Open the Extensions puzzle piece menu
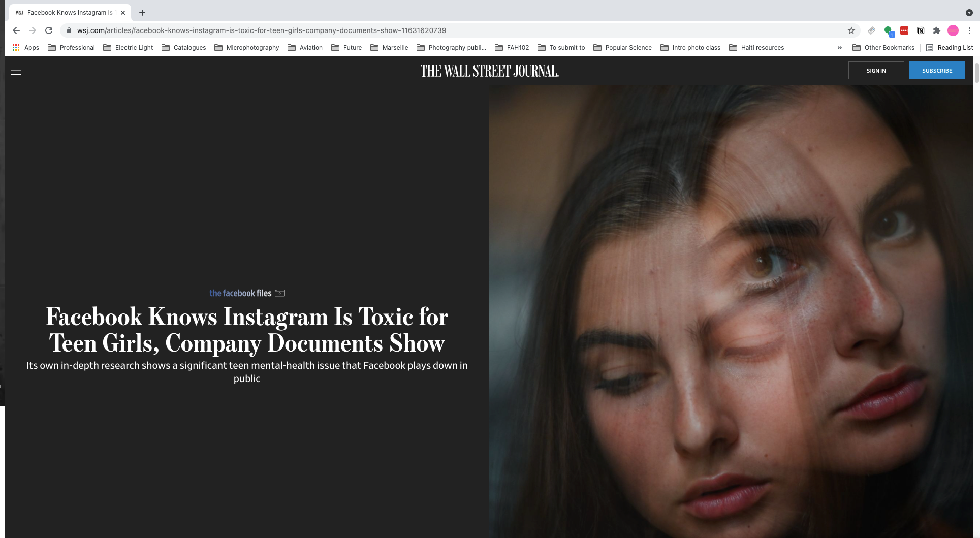The image size is (980, 538). [x=937, y=30]
